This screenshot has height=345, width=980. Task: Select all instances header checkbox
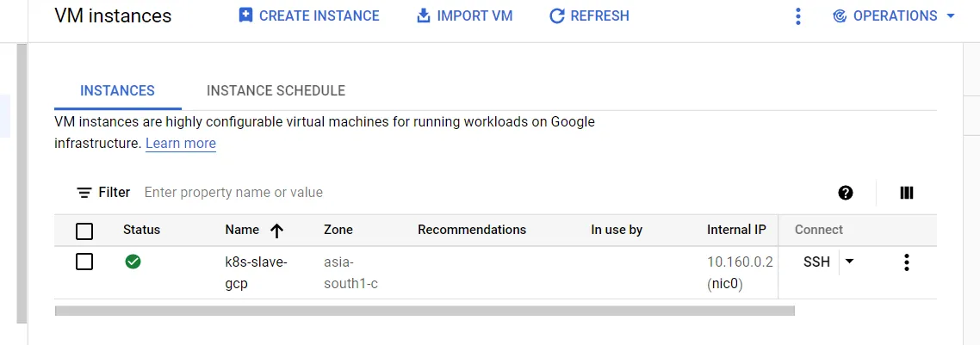[x=84, y=231]
